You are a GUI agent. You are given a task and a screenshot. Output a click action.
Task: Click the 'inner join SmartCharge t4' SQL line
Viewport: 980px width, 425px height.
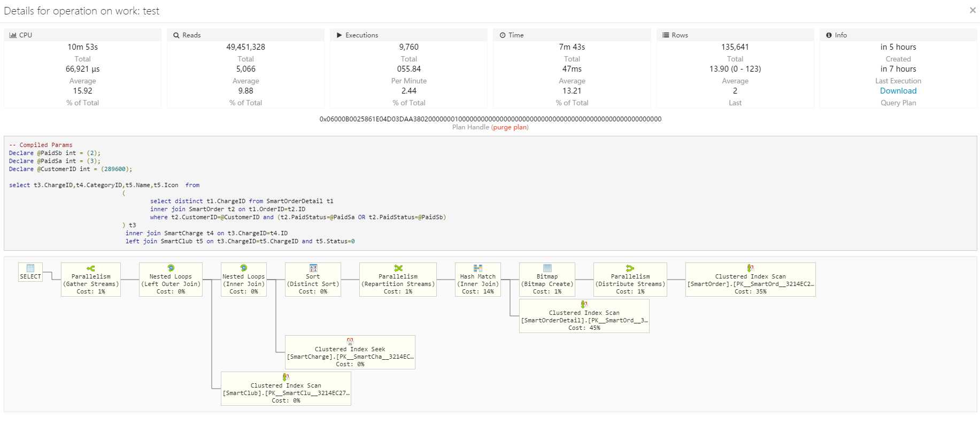(206, 233)
